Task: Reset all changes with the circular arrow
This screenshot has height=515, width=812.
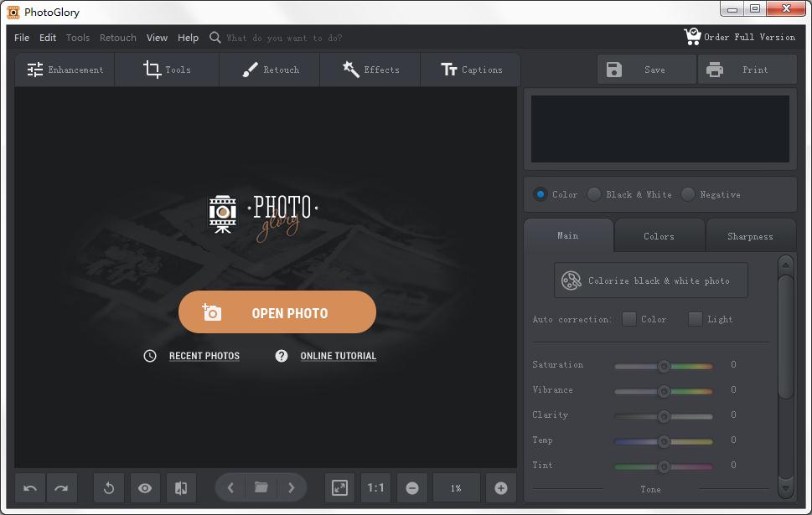Action: coord(109,488)
